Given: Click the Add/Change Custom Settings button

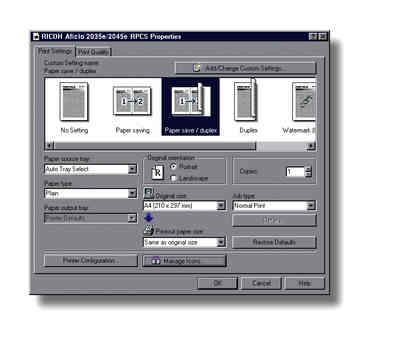Looking at the screenshot, I should click(245, 68).
